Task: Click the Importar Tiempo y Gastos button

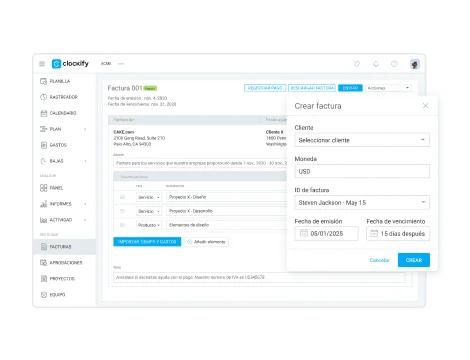Action: 147,242
